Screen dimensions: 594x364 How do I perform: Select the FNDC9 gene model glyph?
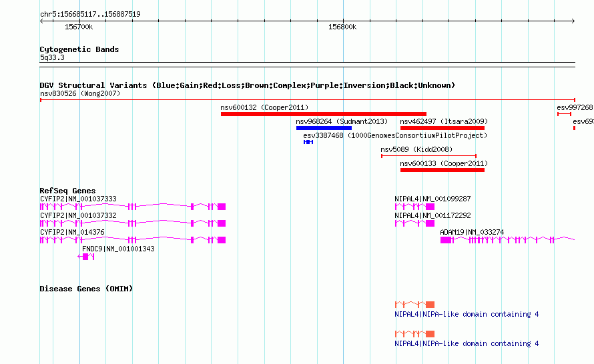click(86, 257)
